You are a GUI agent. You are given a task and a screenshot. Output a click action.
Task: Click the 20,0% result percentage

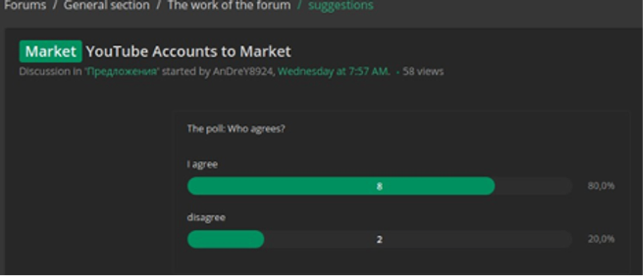tap(600, 239)
